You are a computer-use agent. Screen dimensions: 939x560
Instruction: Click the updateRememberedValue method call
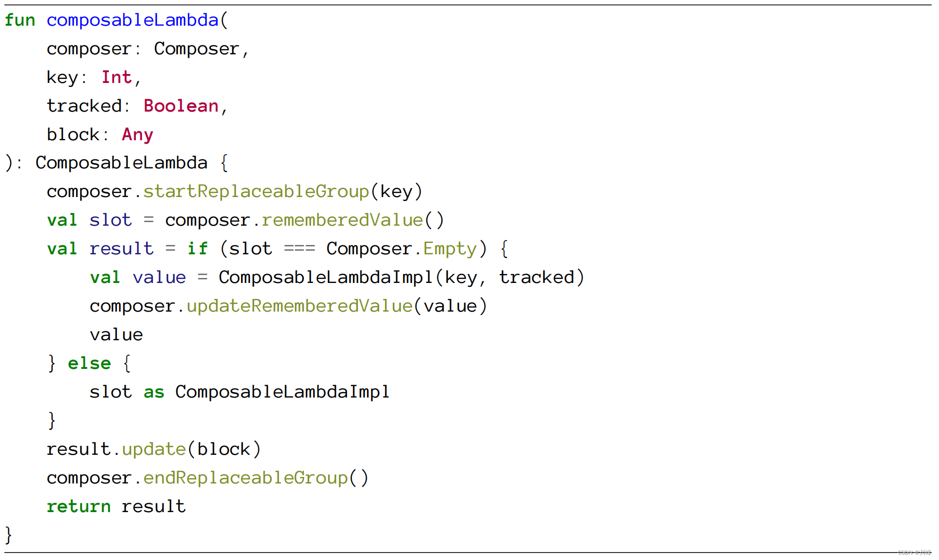click(299, 306)
